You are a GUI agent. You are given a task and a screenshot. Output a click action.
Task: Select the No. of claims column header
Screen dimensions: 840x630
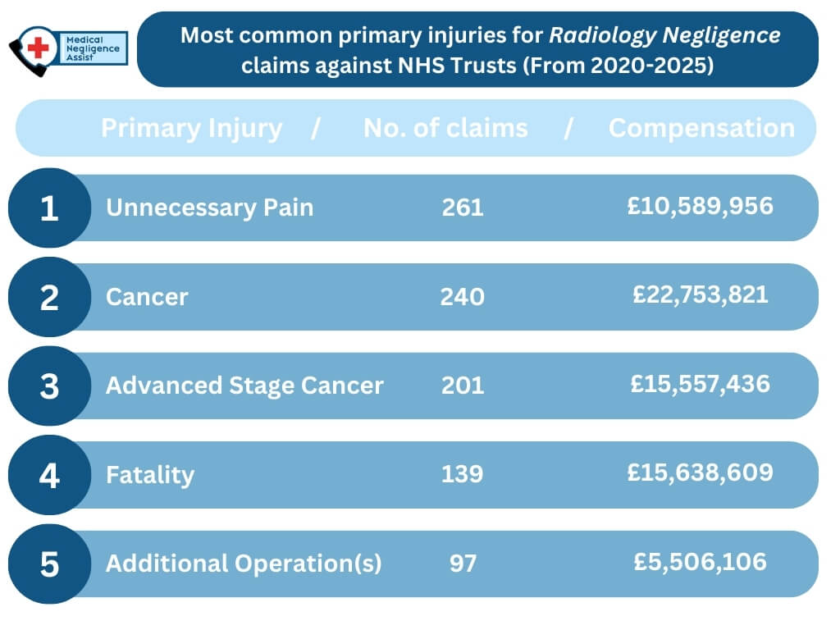[445, 128]
